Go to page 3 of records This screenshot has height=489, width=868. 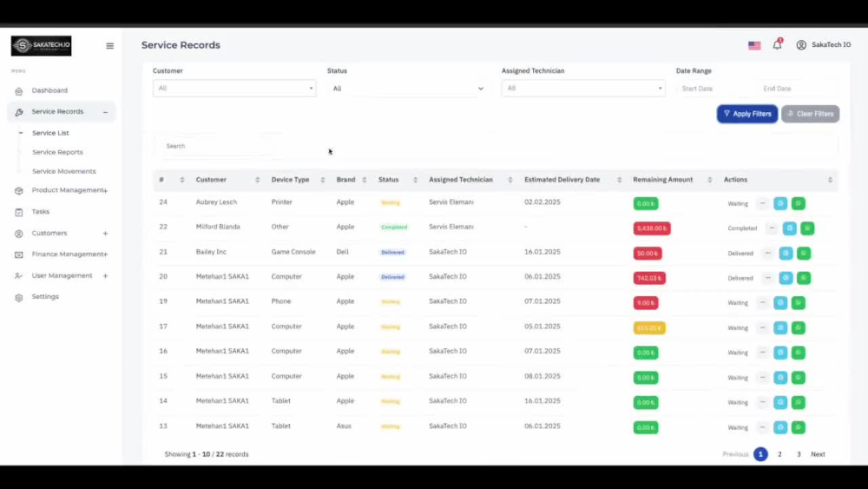point(799,454)
